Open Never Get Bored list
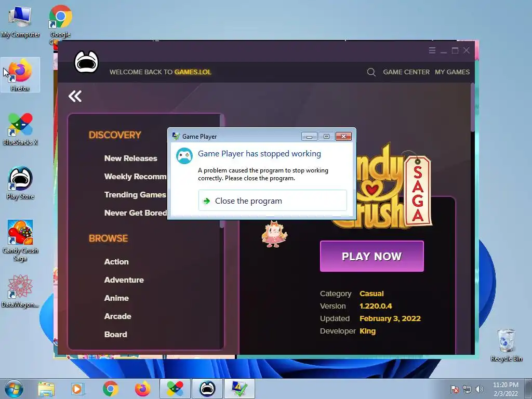This screenshot has height=399, width=532. (x=136, y=213)
